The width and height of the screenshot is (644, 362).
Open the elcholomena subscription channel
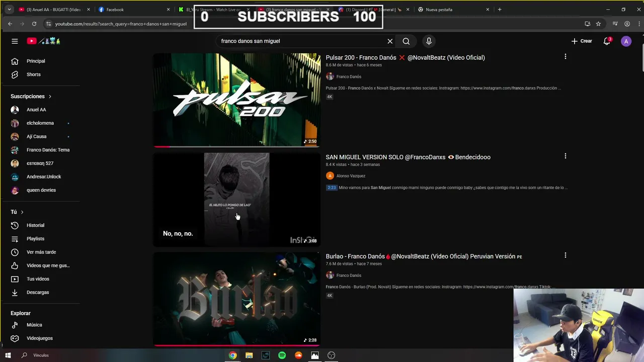tap(40, 123)
